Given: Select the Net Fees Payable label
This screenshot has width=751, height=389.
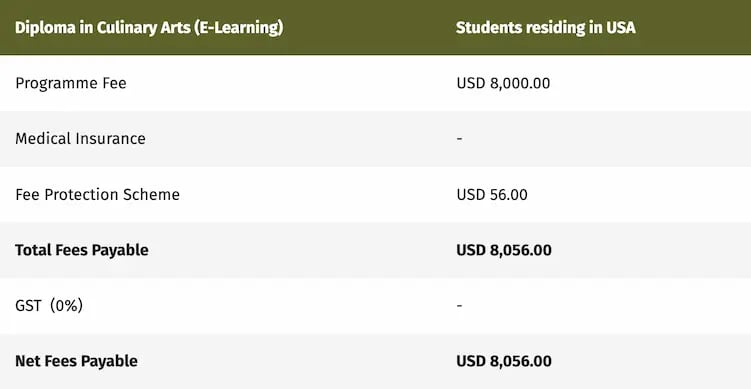Looking at the screenshot, I should [77, 361].
